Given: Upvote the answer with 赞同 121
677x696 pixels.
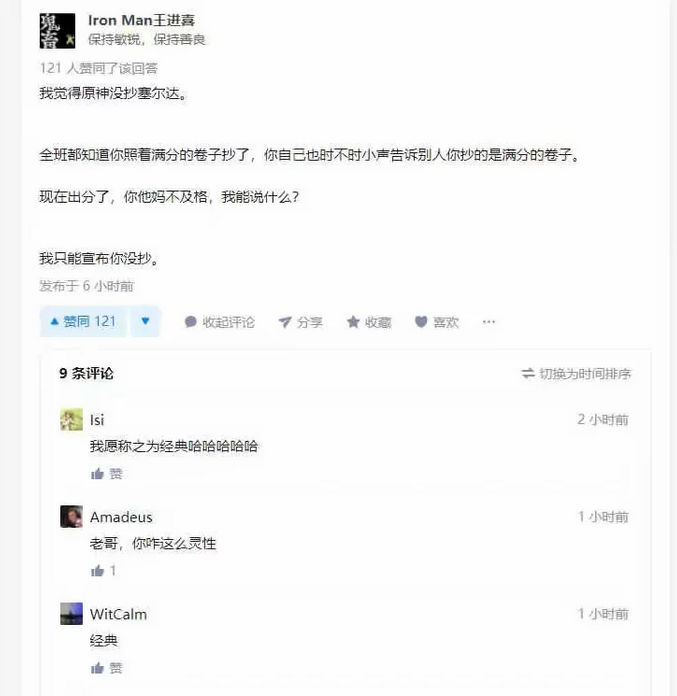Looking at the screenshot, I should point(83,321).
